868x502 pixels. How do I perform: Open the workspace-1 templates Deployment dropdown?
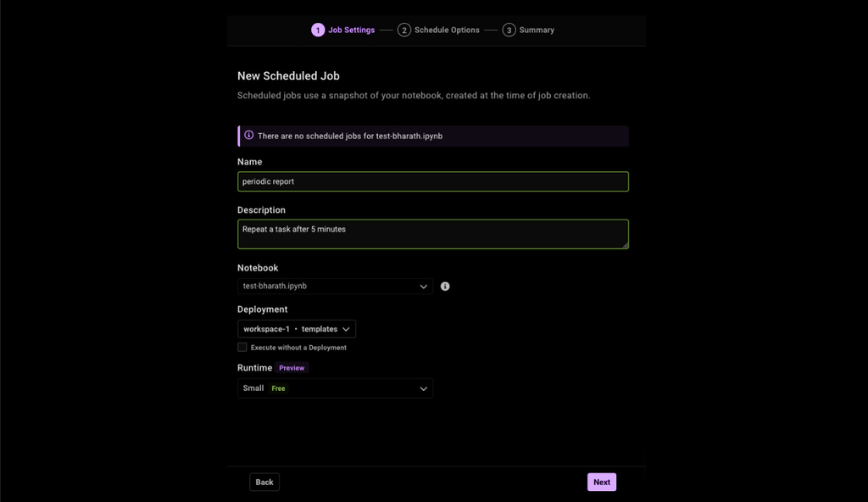coord(297,328)
